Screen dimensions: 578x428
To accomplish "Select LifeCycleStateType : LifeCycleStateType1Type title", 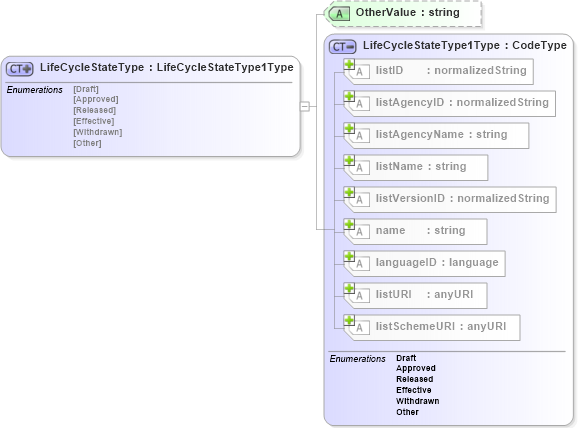I will pos(167,67).
